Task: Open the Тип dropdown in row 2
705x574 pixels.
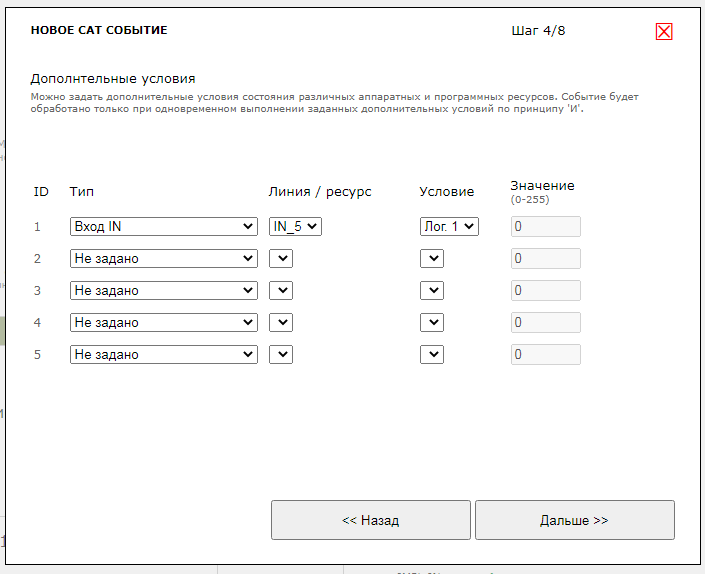Action: pyautogui.click(x=164, y=259)
